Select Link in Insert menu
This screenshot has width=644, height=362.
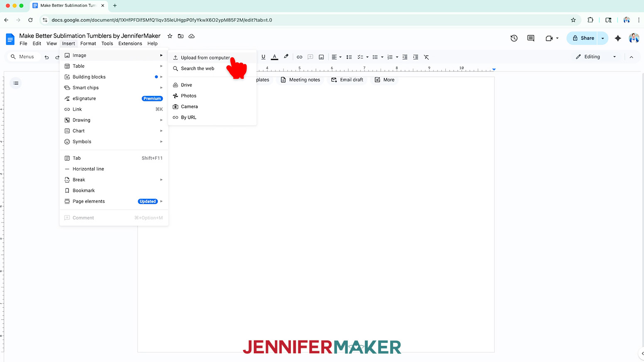[x=114, y=109]
